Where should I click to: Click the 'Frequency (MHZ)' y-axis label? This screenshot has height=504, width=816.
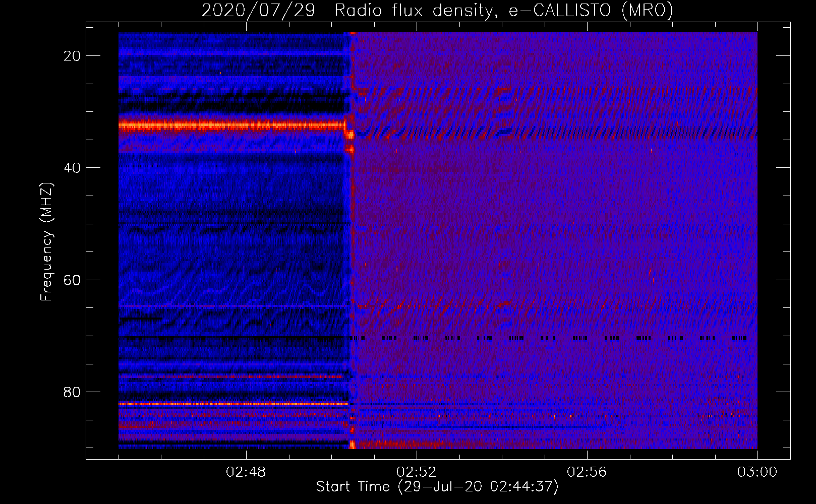(x=46, y=242)
